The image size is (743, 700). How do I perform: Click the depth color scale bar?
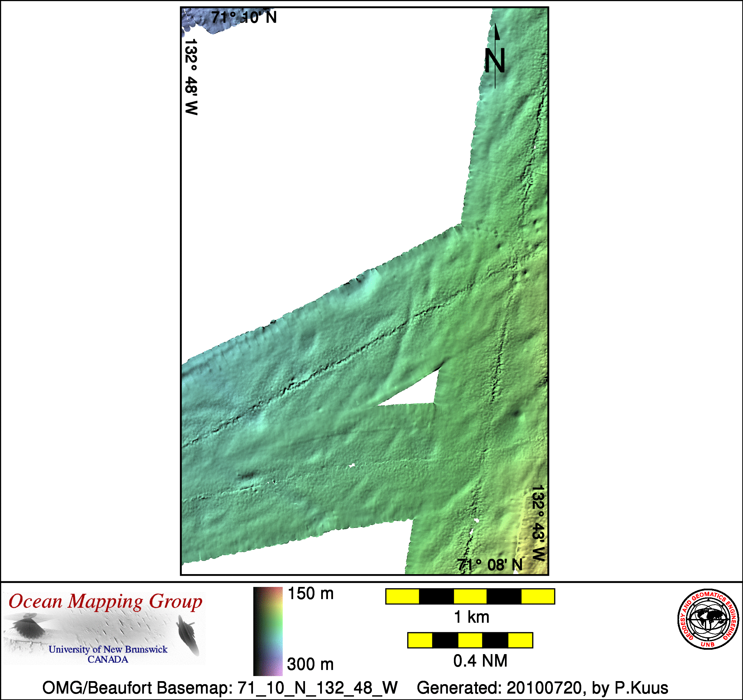(267, 631)
